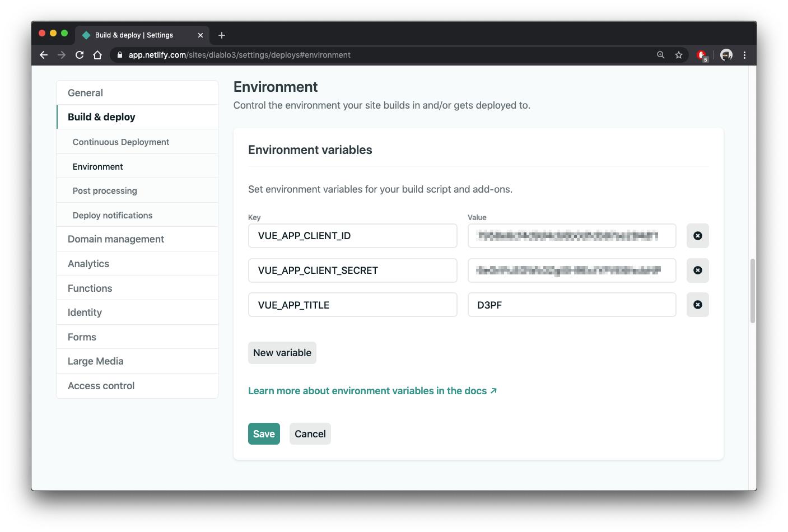Remove the VUE_APP_TITLE variable
Image resolution: width=788 pixels, height=532 pixels.
tap(697, 305)
